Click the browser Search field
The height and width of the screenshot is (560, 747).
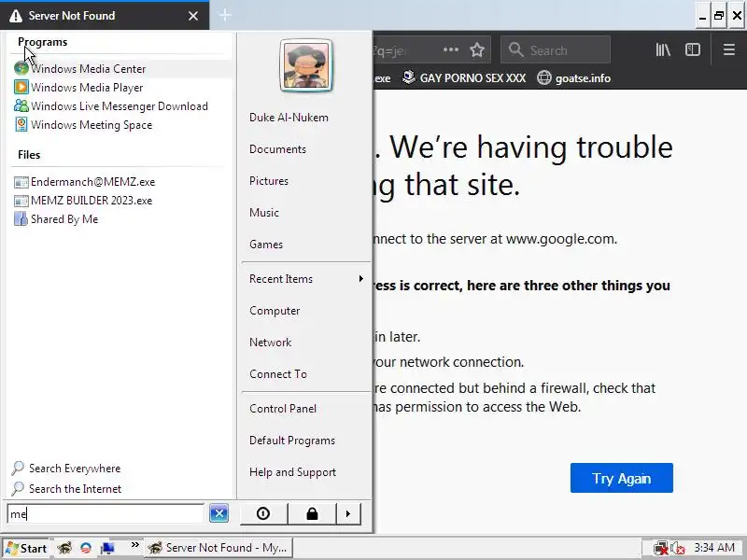tap(556, 50)
